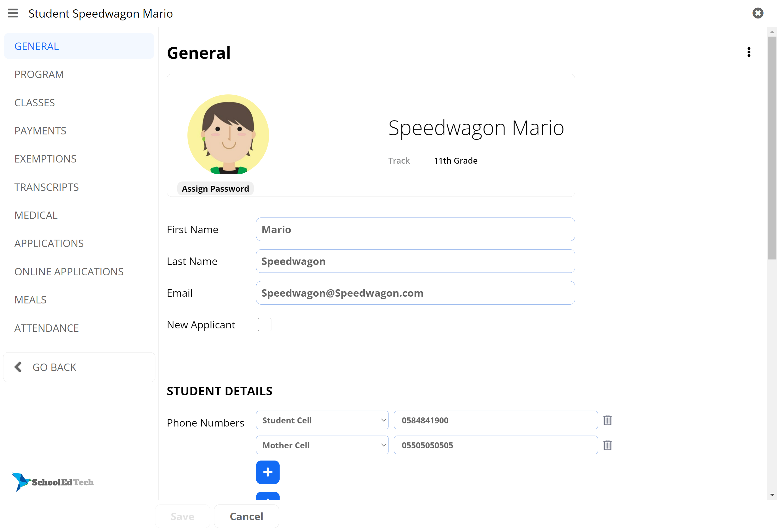The width and height of the screenshot is (777, 532).
Task: Click the student avatar picture
Action: tap(228, 134)
